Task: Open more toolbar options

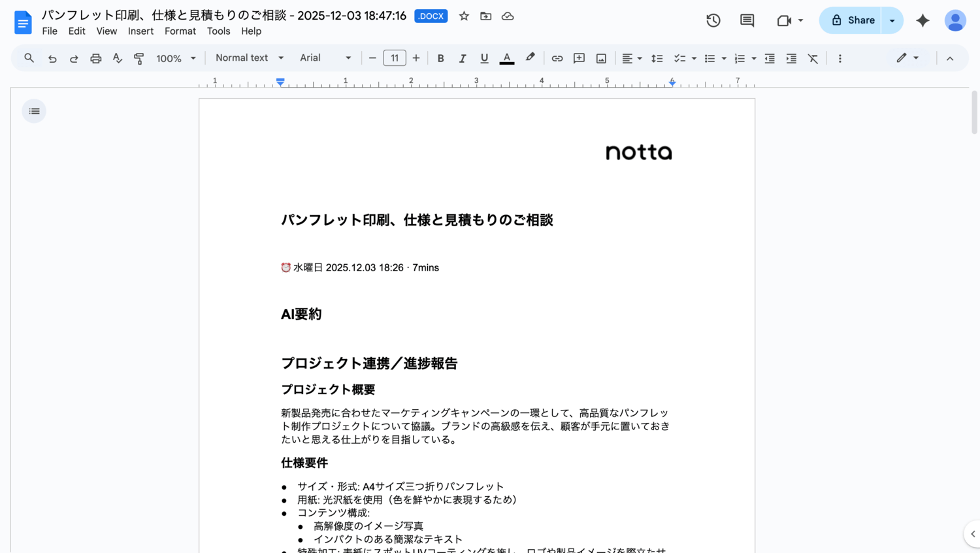Action: [x=840, y=58]
